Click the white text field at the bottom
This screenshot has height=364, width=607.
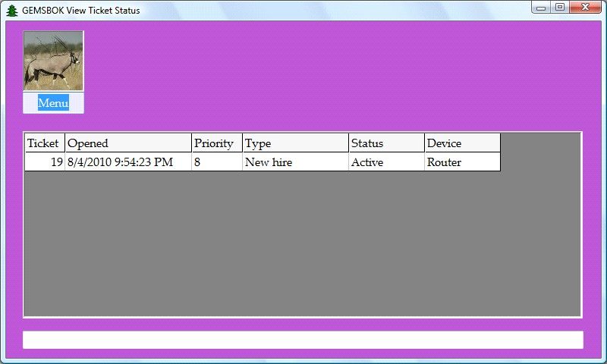[303, 340]
